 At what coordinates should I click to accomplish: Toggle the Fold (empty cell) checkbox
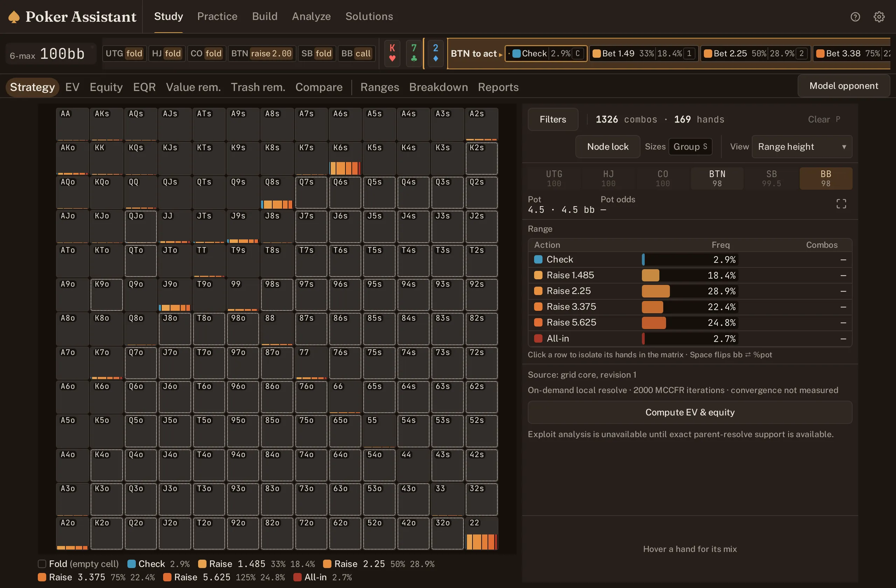42,564
